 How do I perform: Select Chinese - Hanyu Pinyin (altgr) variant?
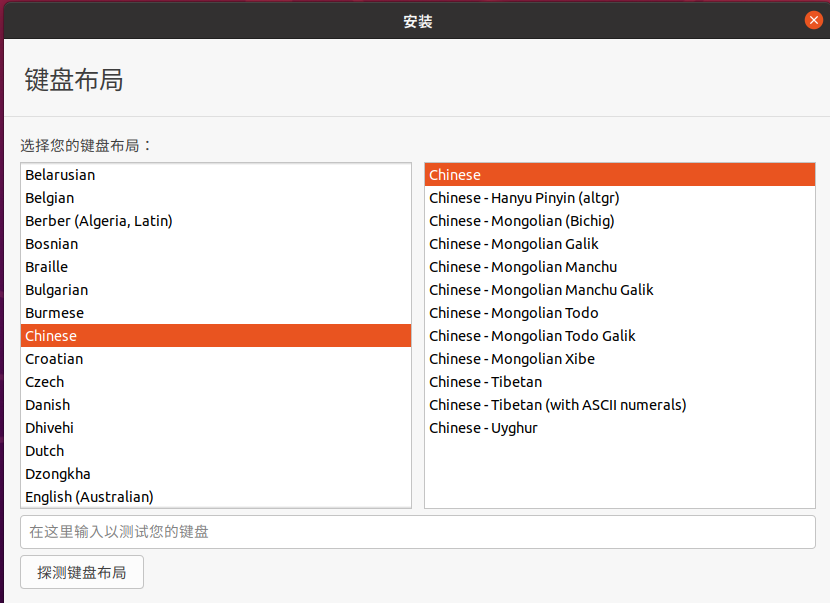pyautogui.click(x=620, y=198)
